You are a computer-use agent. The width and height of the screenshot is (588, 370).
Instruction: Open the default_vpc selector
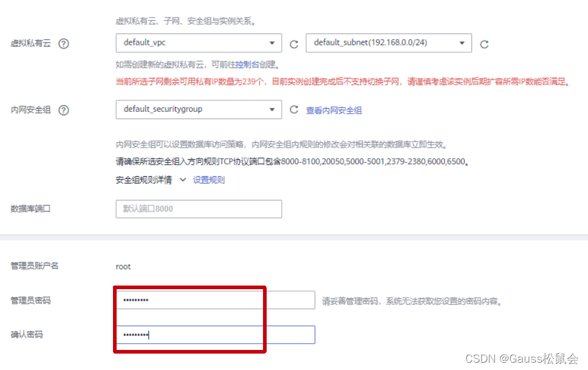coord(194,43)
